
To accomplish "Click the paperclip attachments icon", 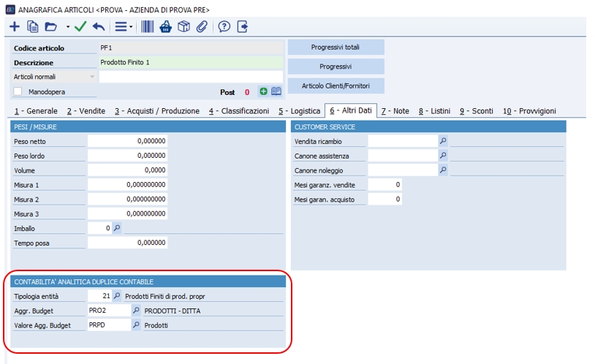I will [202, 26].
